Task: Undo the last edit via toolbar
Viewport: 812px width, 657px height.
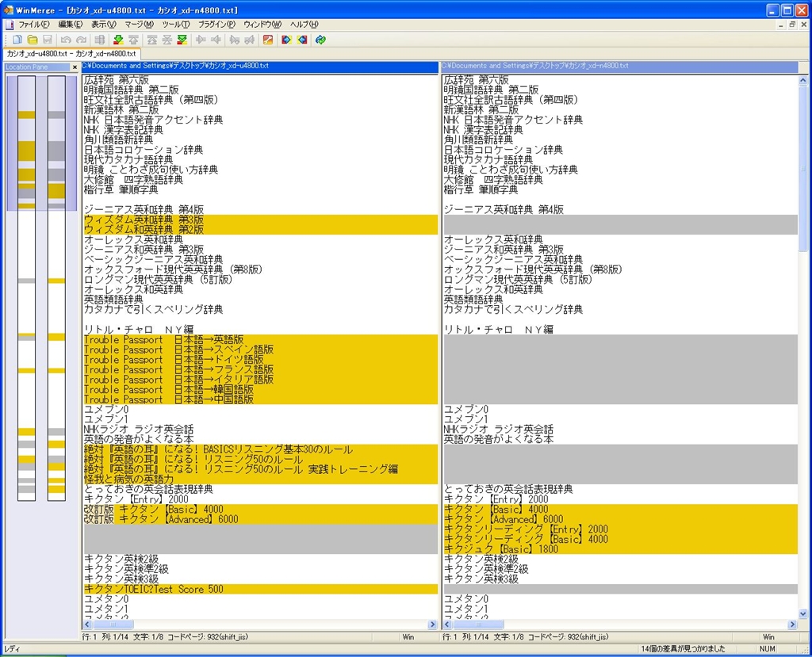Action: point(66,40)
